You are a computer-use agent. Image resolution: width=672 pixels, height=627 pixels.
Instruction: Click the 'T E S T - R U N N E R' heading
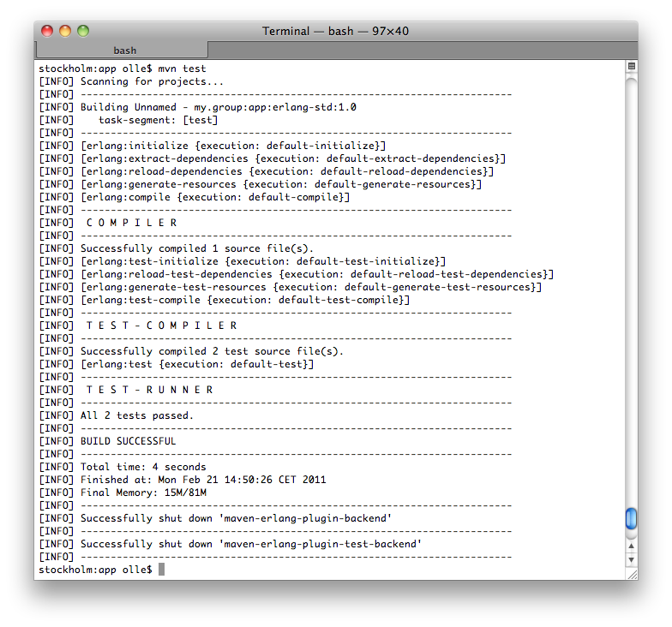[x=150, y=390]
